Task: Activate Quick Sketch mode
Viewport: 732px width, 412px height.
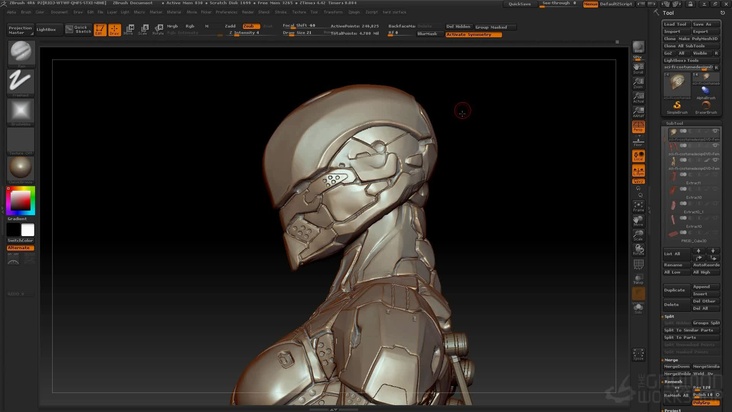Action: click(78, 30)
